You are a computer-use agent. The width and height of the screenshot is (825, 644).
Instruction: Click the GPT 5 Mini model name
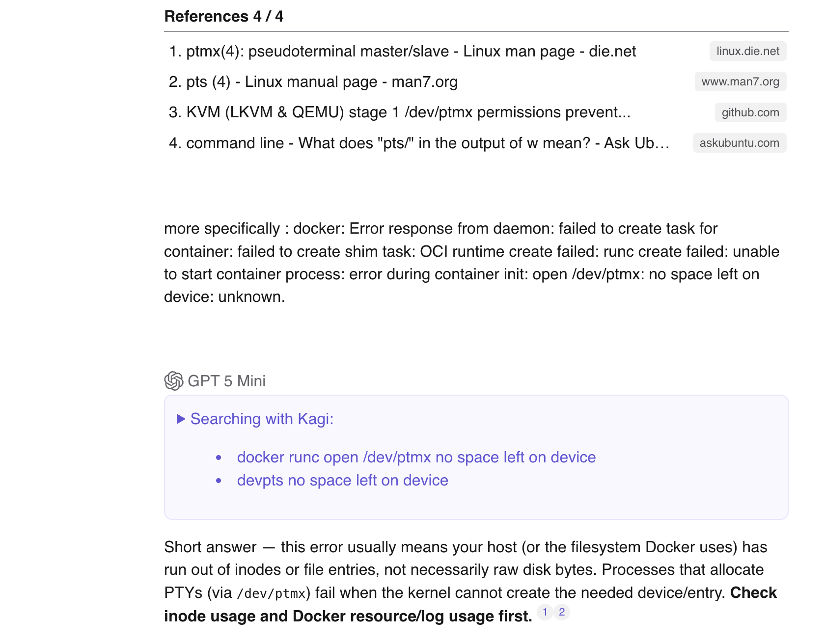[x=226, y=381]
